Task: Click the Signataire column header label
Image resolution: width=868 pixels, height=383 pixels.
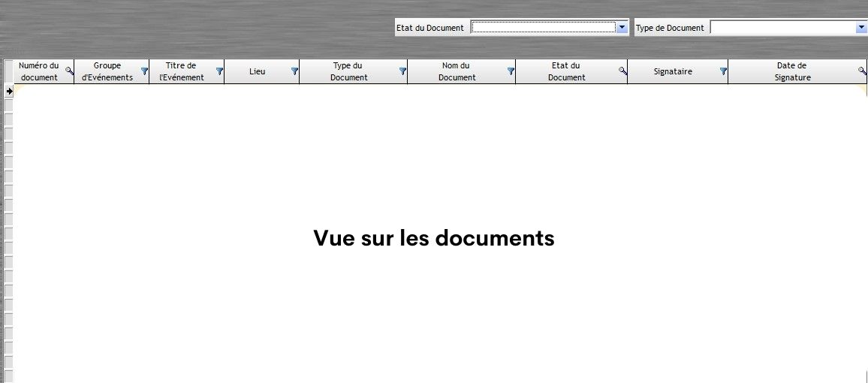Action: point(673,71)
